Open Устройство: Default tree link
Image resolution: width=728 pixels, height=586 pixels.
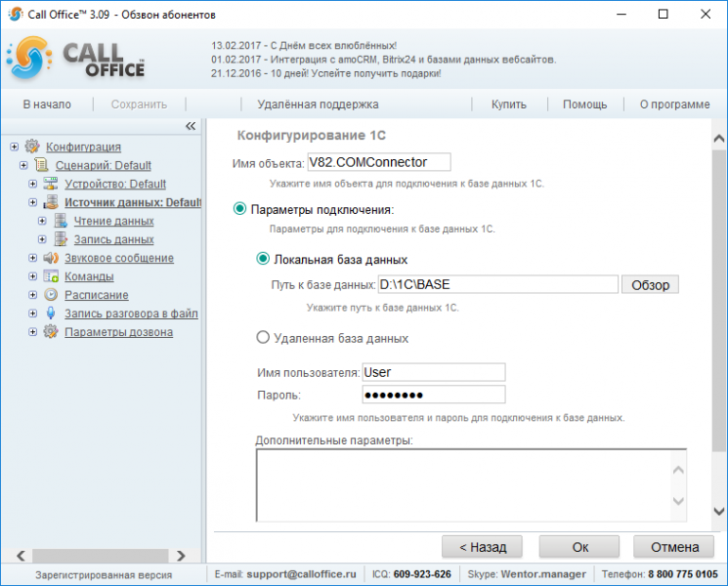pos(115,185)
